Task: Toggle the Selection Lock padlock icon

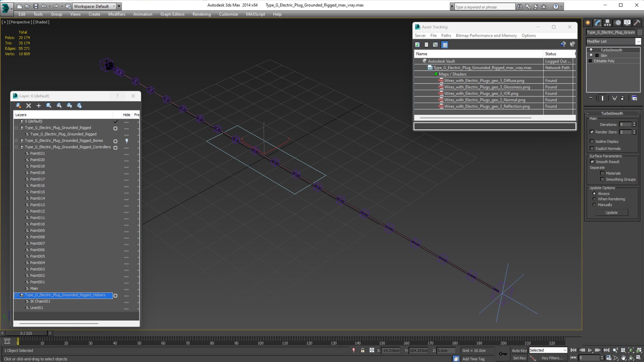Action: click(x=363, y=350)
